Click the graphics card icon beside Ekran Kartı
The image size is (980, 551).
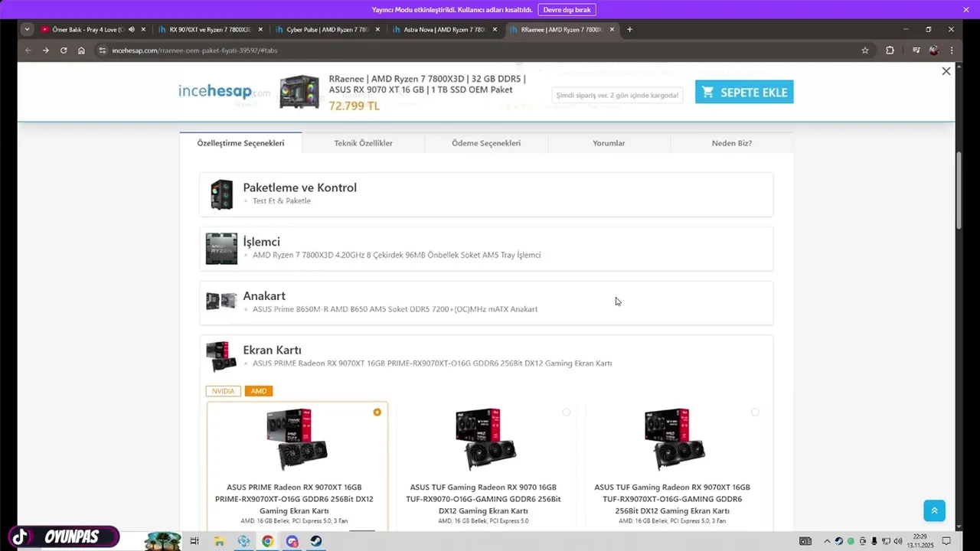(x=221, y=357)
